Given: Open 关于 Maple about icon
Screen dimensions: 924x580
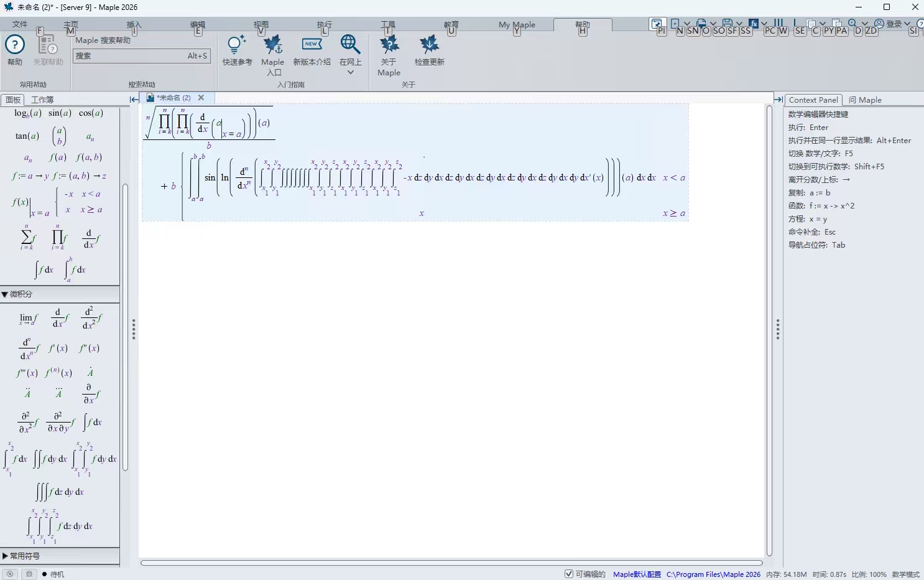Looking at the screenshot, I should tap(389, 45).
